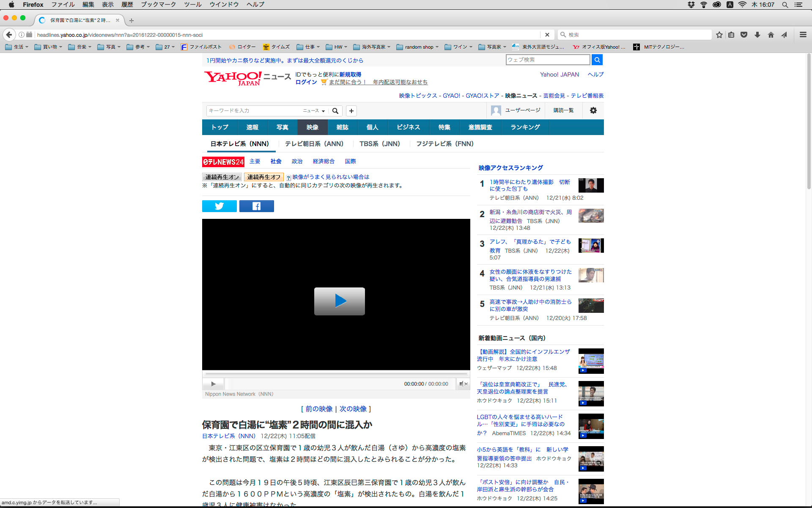
Task: Open the random shop bookmark folder
Action: (418, 47)
